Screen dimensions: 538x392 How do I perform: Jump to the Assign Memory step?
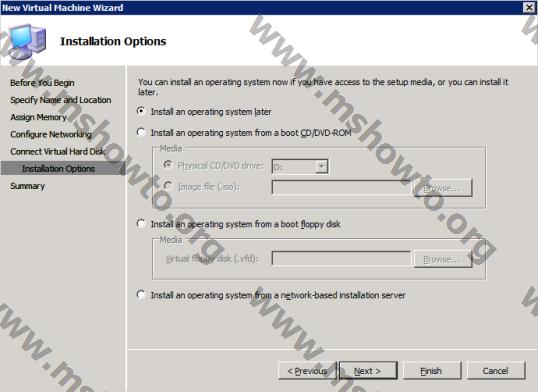[x=38, y=117]
